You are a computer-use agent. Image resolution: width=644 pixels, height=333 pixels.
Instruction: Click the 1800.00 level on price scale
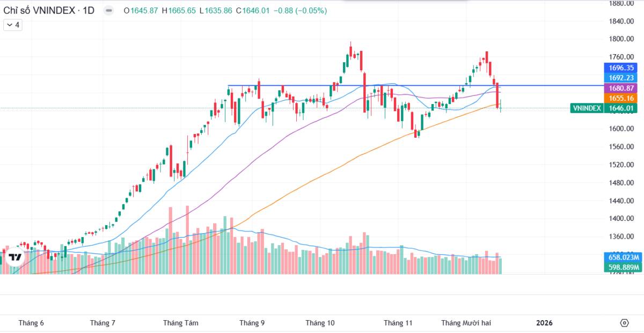[623, 39]
